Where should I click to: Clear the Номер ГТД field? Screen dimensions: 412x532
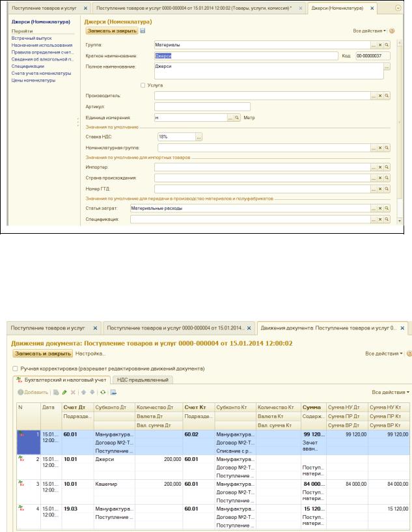(x=380, y=189)
